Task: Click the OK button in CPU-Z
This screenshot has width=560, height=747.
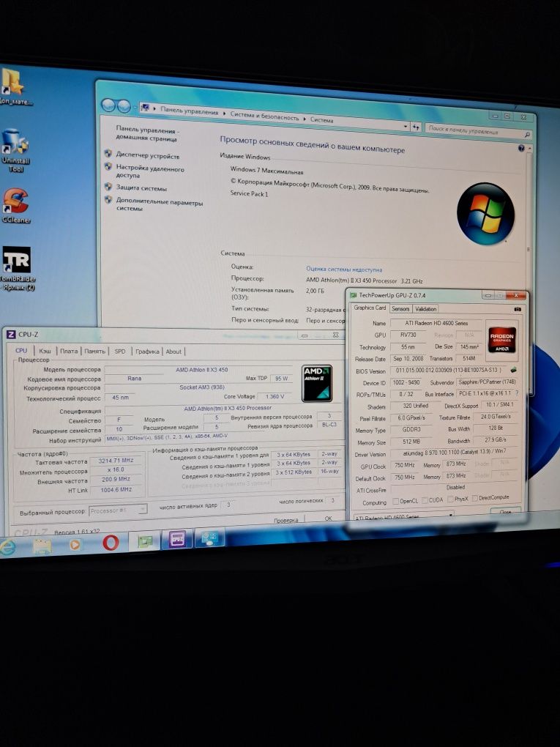Action: click(x=328, y=519)
